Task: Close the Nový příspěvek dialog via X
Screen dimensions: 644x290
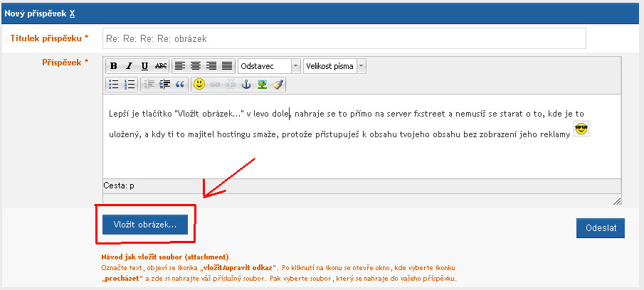Action: click(72, 14)
